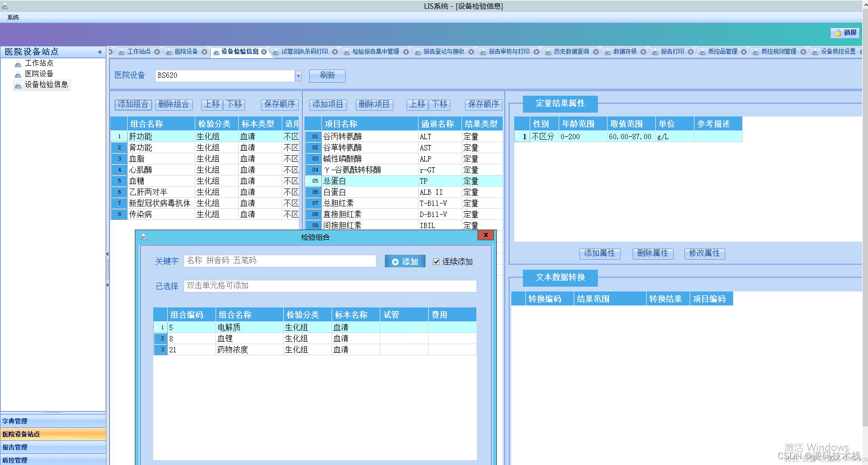868x465 pixels.
Task: Switch to the 设备质控设置 tab
Action: click(838, 52)
